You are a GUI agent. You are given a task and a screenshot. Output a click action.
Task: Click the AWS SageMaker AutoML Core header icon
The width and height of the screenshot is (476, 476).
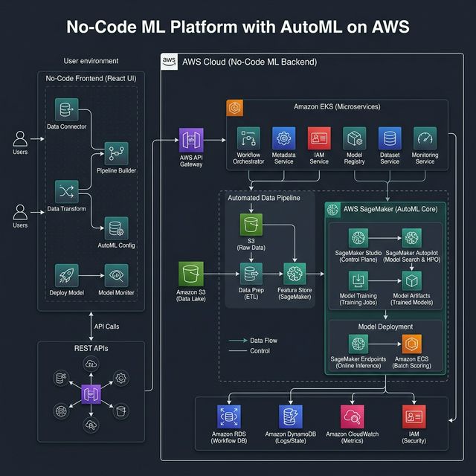point(333,210)
